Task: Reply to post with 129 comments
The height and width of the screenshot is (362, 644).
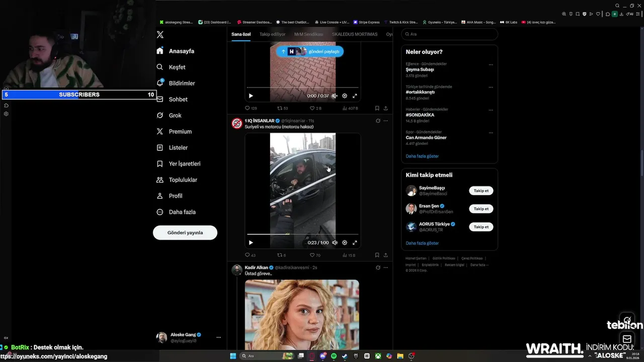Action: pyautogui.click(x=251, y=108)
